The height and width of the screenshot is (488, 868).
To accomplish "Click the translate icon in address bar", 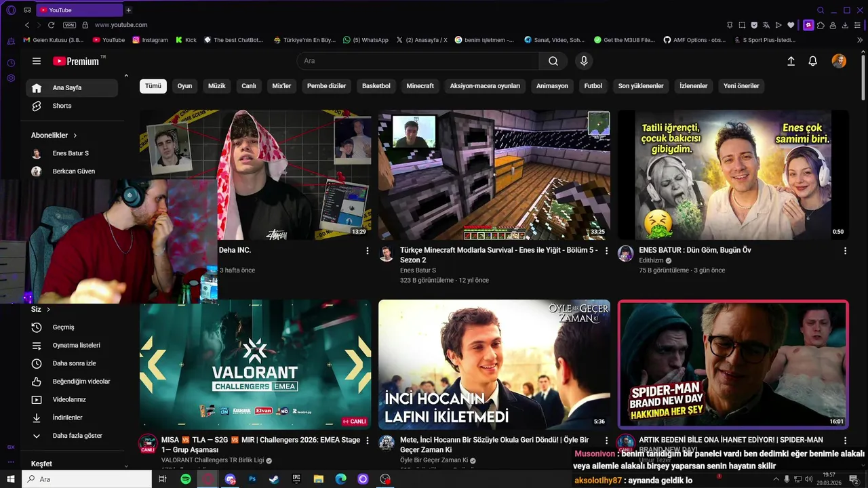I will [x=766, y=24].
